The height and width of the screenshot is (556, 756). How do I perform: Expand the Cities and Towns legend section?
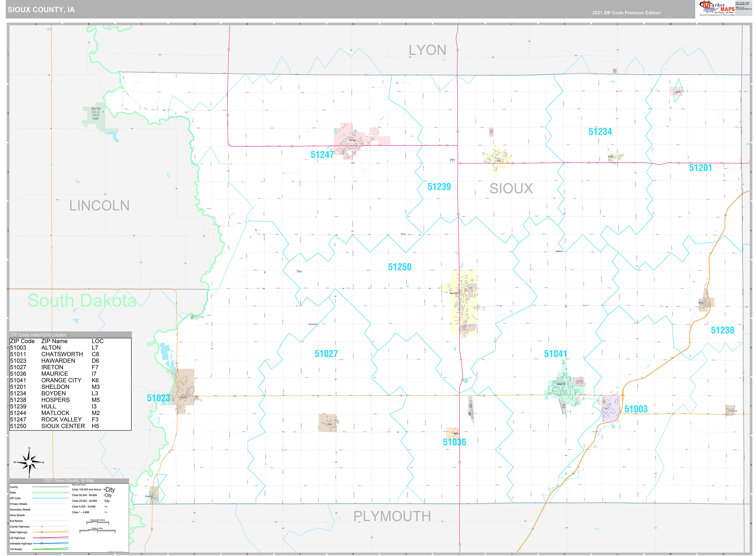(x=79, y=485)
